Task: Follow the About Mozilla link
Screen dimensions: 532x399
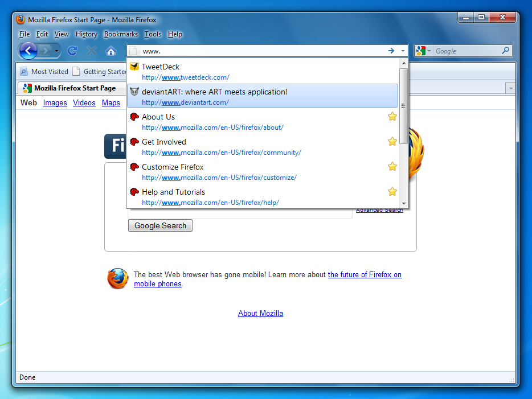Action: point(260,314)
